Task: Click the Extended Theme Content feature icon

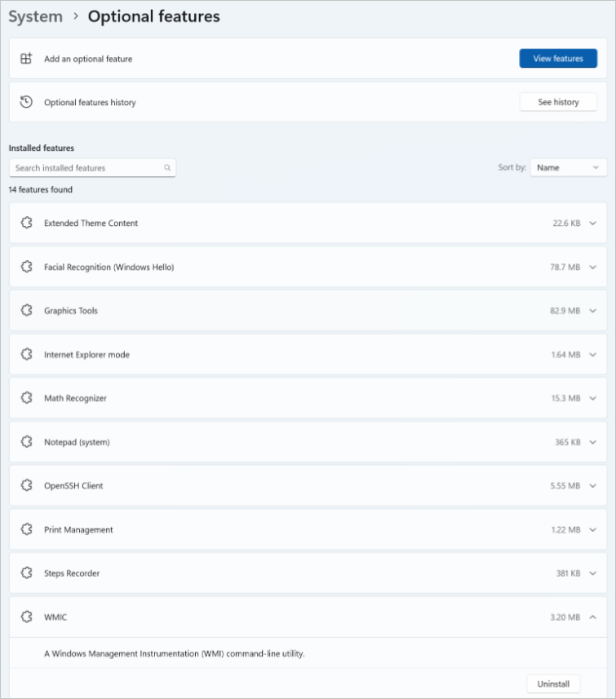Action: (x=27, y=223)
